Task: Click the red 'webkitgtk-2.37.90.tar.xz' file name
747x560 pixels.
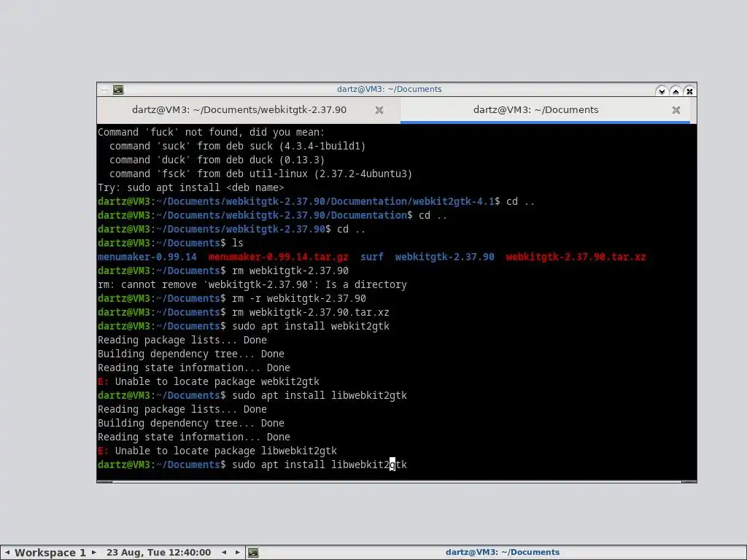Action: pyautogui.click(x=576, y=257)
